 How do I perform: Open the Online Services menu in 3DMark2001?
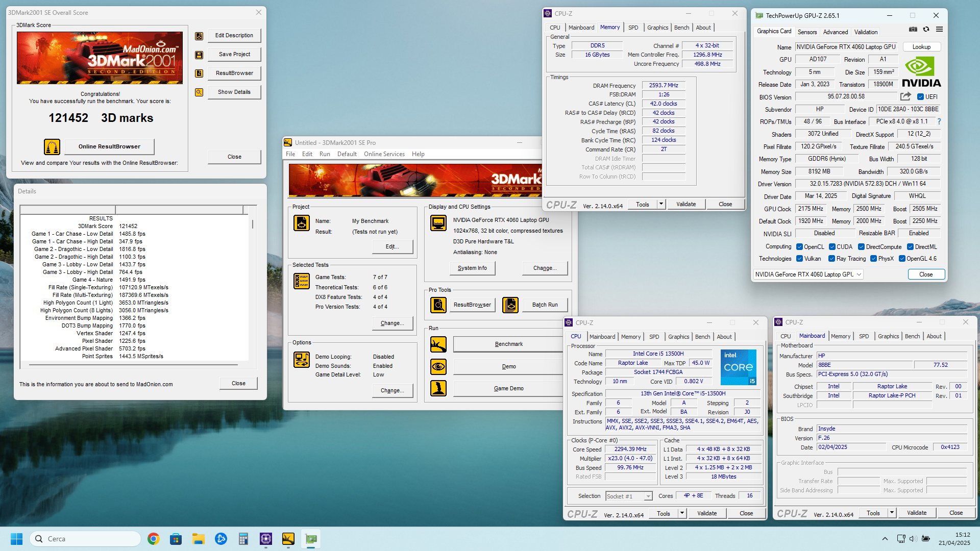(x=384, y=154)
